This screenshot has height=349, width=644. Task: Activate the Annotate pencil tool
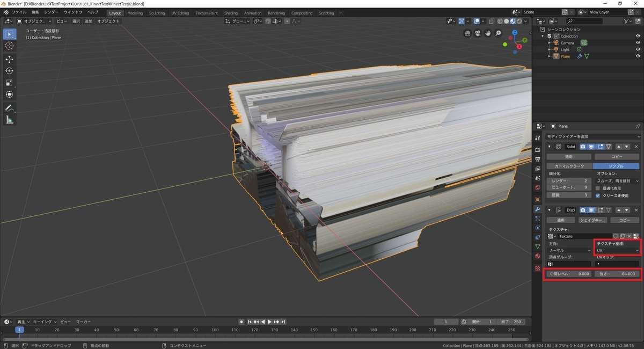click(x=9, y=108)
